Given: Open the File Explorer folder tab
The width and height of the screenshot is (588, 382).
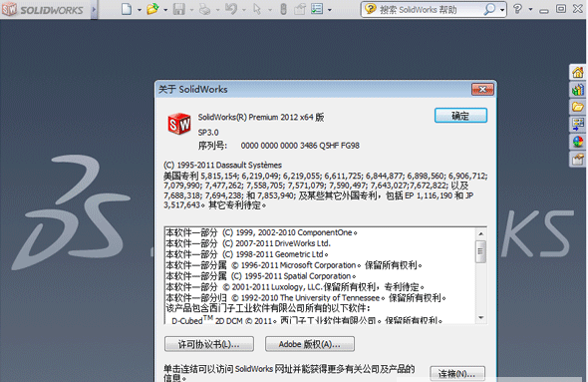Looking at the screenshot, I should tap(577, 107).
